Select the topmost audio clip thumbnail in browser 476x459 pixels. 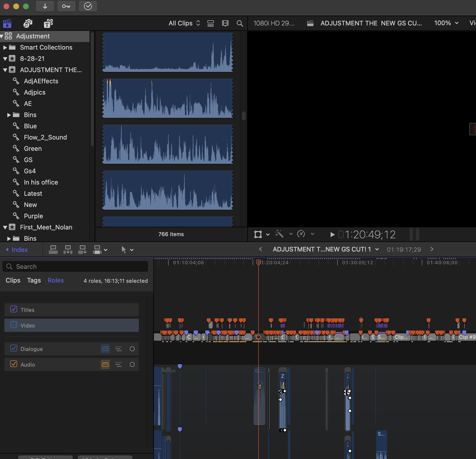[x=167, y=52]
